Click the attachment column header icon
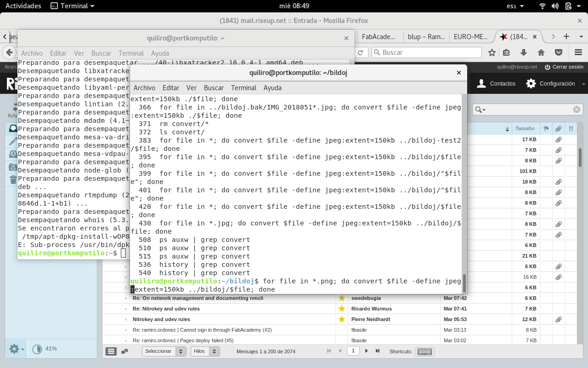This screenshot has height=368, width=588. pos(558,129)
